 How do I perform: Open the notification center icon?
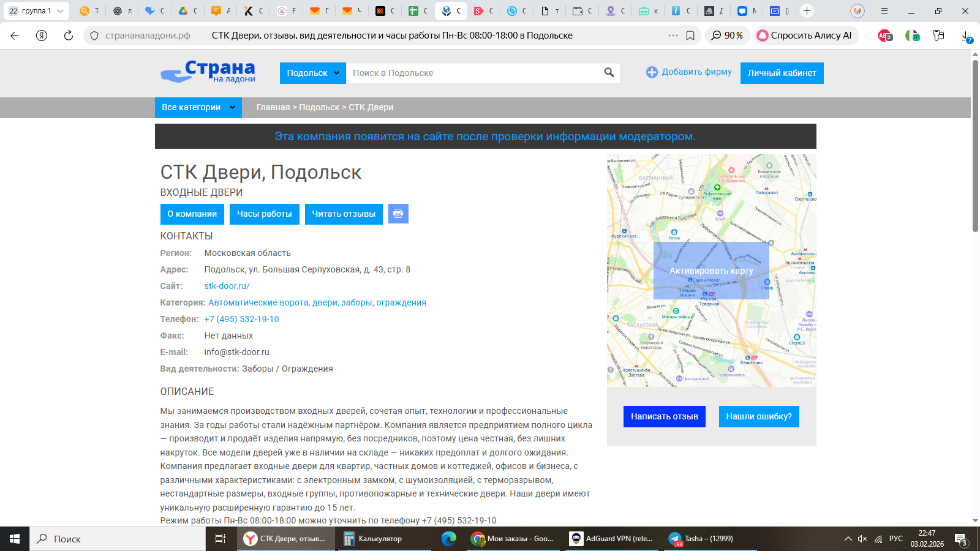pyautogui.click(x=961, y=539)
